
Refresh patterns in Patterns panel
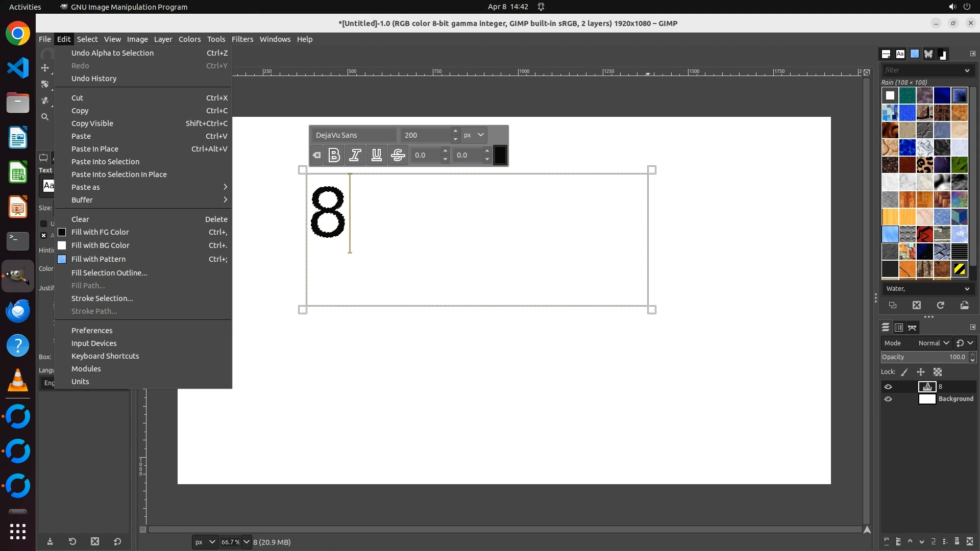pyautogui.click(x=940, y=305)
